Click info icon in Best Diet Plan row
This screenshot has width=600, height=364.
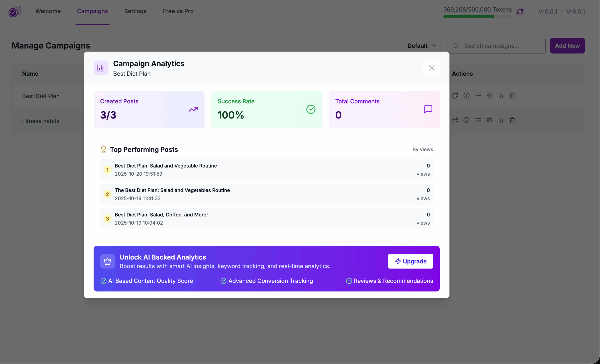click(466, 96)
